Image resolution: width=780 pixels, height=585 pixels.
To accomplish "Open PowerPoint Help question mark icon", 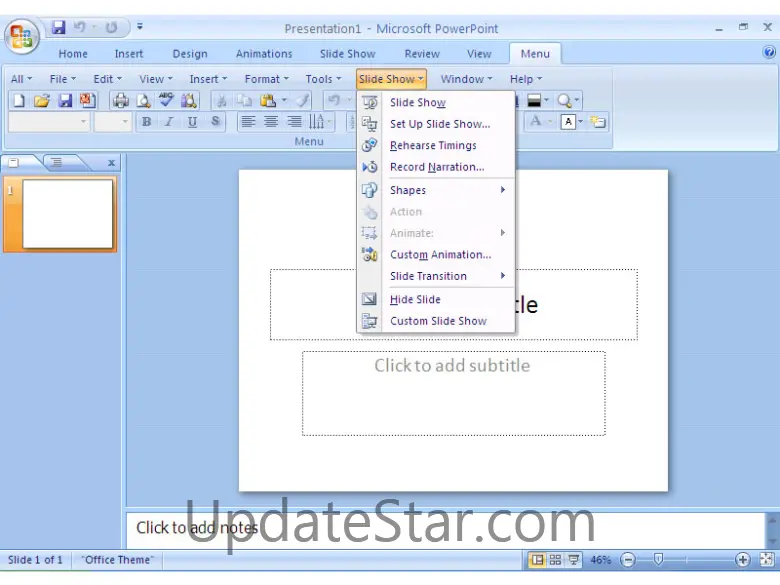I will 769,52.
